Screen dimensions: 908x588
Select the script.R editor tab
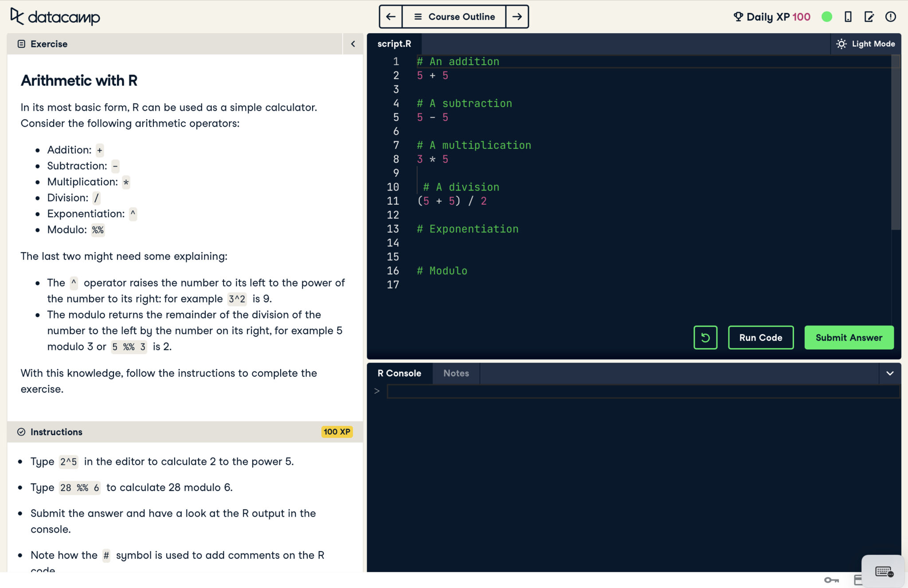(x=394, y=44)
